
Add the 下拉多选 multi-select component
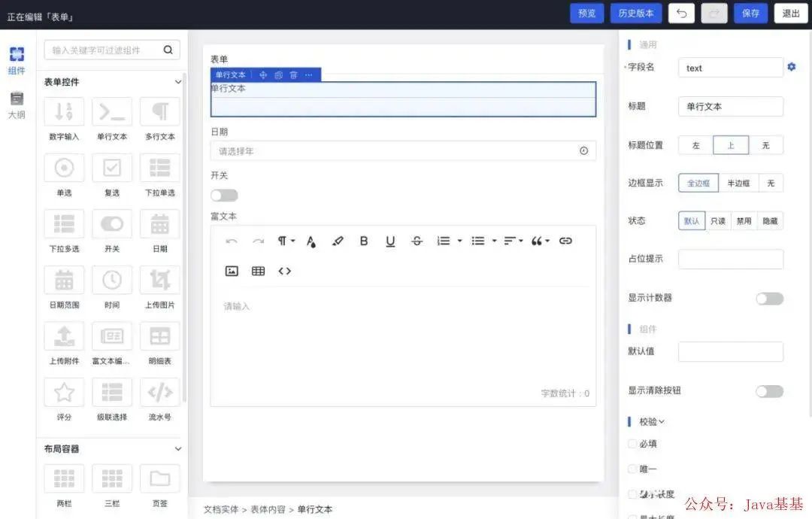(64, 223)
